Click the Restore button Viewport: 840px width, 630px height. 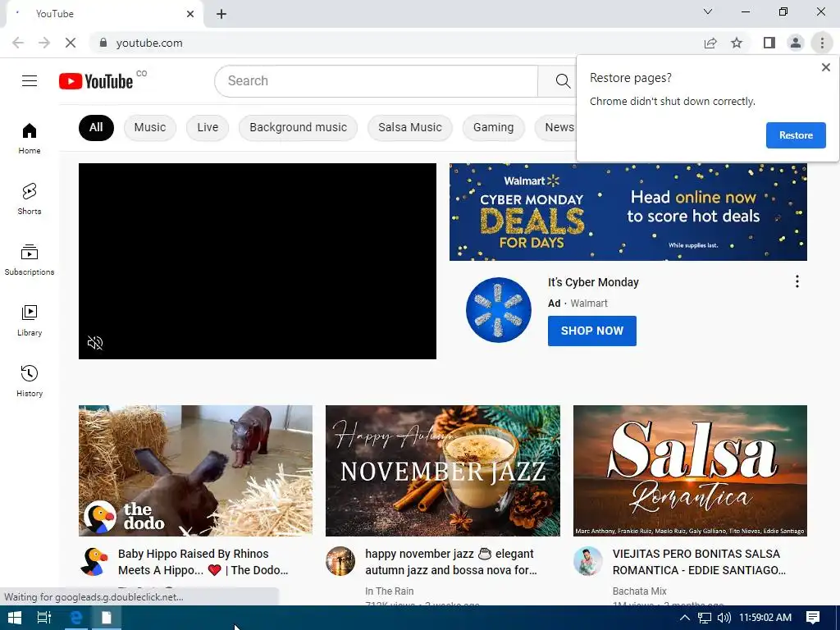[796, 135]
